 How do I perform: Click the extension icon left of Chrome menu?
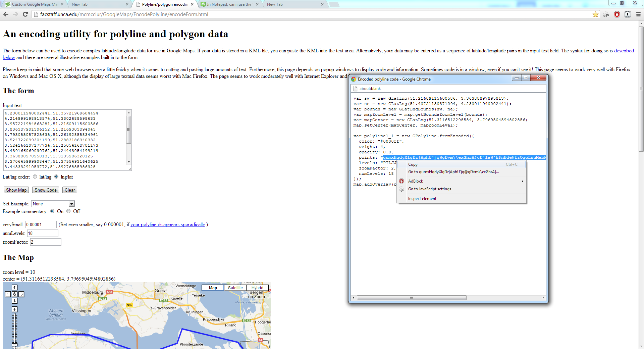click(x=628, y=14)
